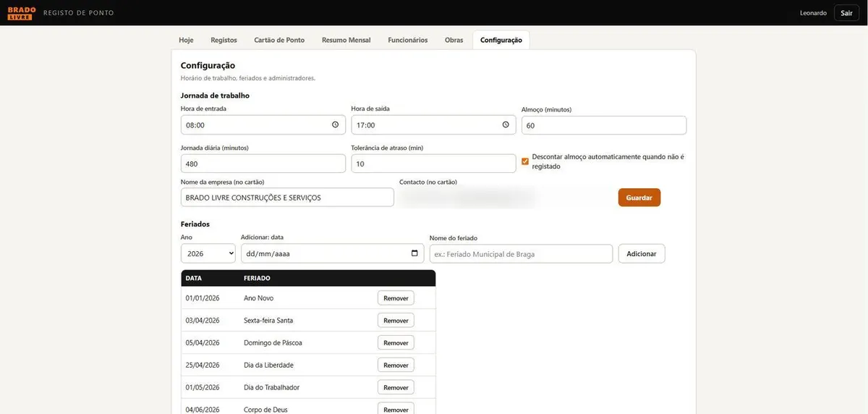Viewport: 868px width, 414px height.
Task: Remove the Dia da Liberdade holiday
Action: click(396, 365)
